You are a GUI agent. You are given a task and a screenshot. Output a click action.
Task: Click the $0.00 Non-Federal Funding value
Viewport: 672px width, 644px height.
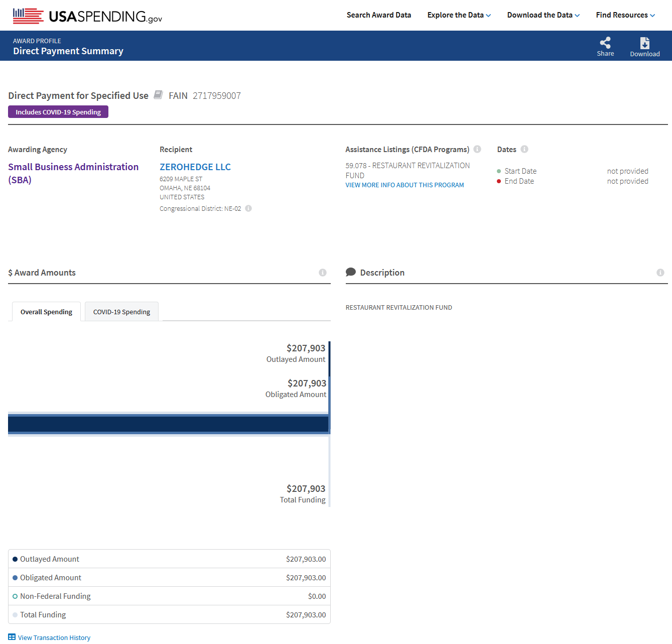(x=317, y=596)
